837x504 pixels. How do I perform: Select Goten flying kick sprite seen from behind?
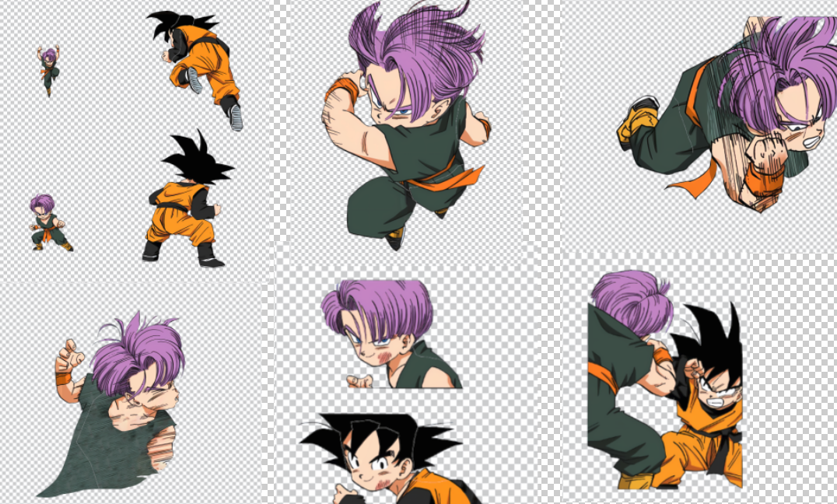196,69
